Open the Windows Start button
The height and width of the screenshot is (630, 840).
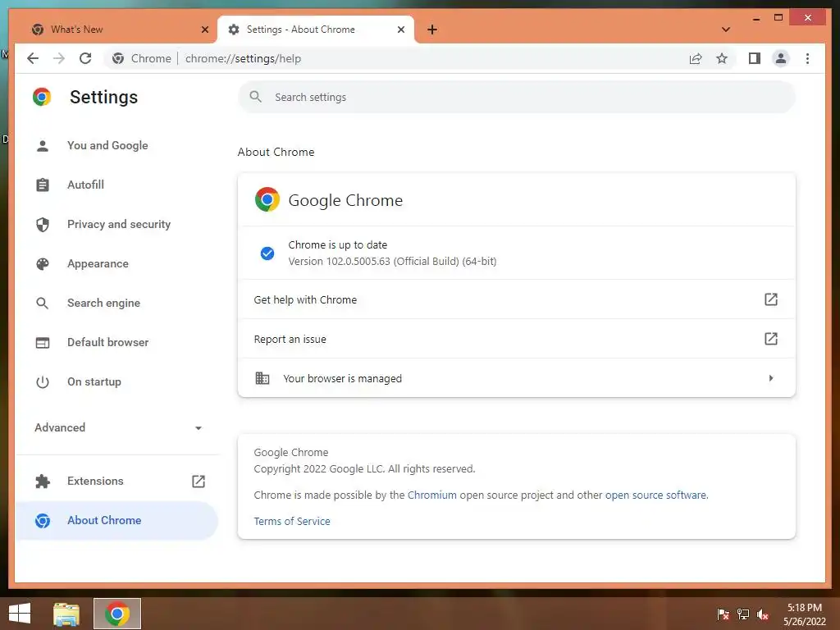(x=20, y=614)
